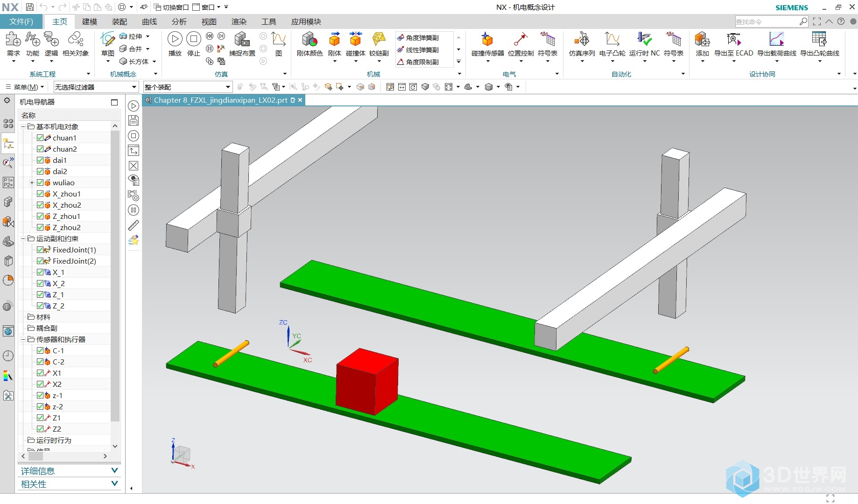The width and height of the screenshot is (858, 504).
Task: Open the Graph (图) tool
Action: coord(279,44)
